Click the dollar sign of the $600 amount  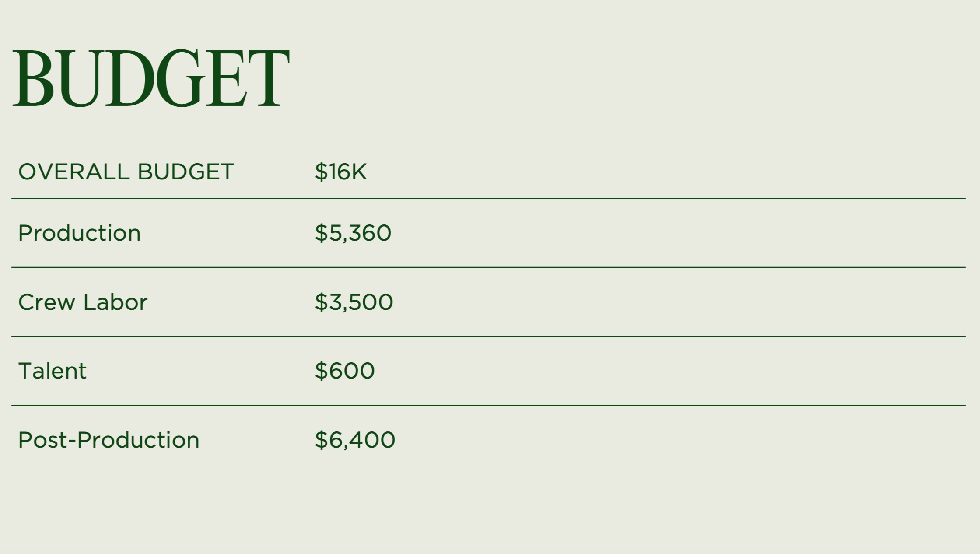tap(321, 371)
